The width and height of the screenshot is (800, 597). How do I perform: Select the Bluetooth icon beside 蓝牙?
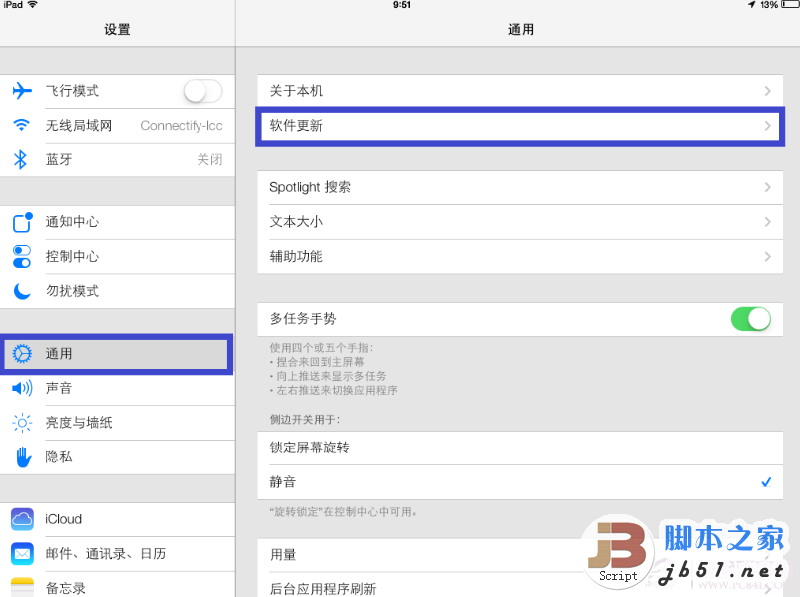coord(22,158)
